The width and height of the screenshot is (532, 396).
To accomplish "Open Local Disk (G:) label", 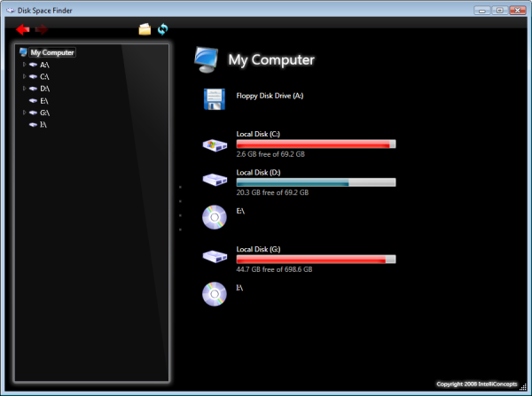I will (x=258, y=250).
